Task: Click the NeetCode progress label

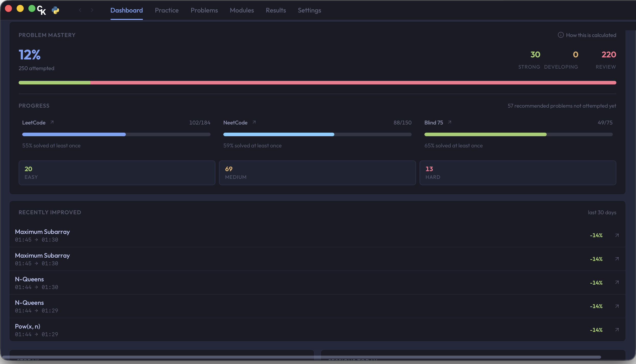Action: point(235,123)
